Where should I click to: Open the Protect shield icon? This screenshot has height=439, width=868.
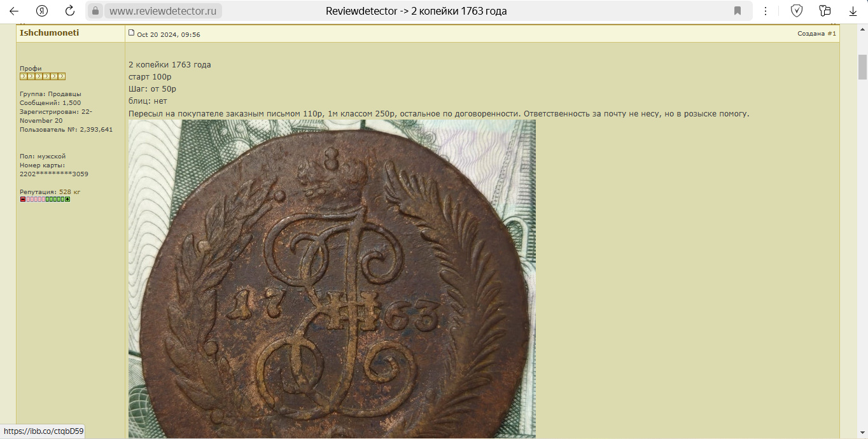click(796, 11)
